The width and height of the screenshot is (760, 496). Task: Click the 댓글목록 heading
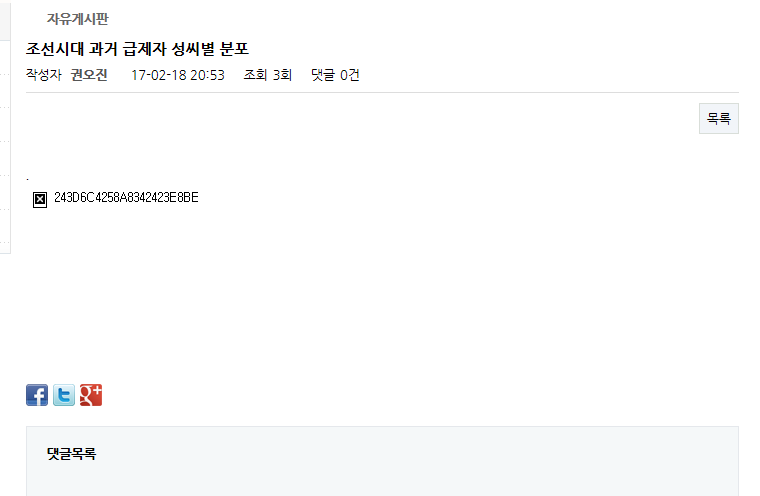click(x=71, y=454)
